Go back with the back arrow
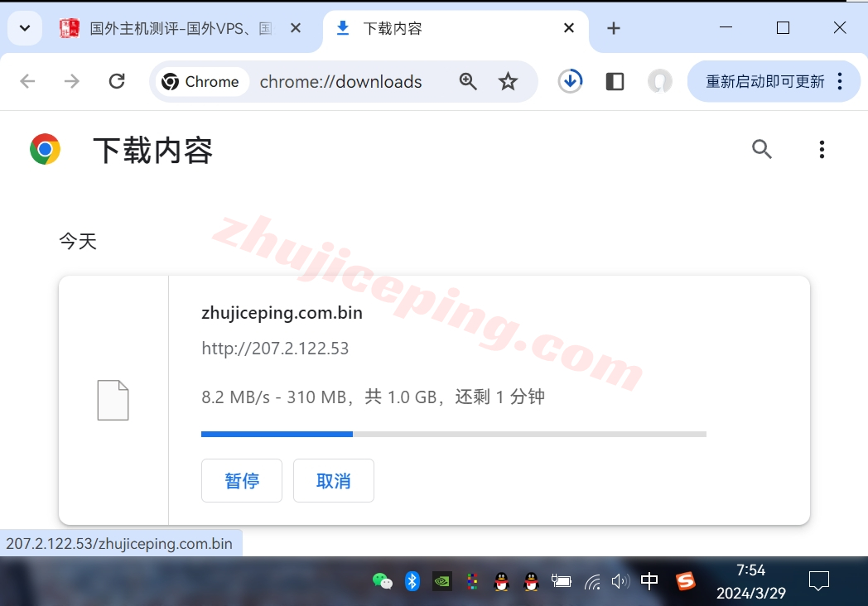This screenshot has height=606, width=868. (27, 81)
